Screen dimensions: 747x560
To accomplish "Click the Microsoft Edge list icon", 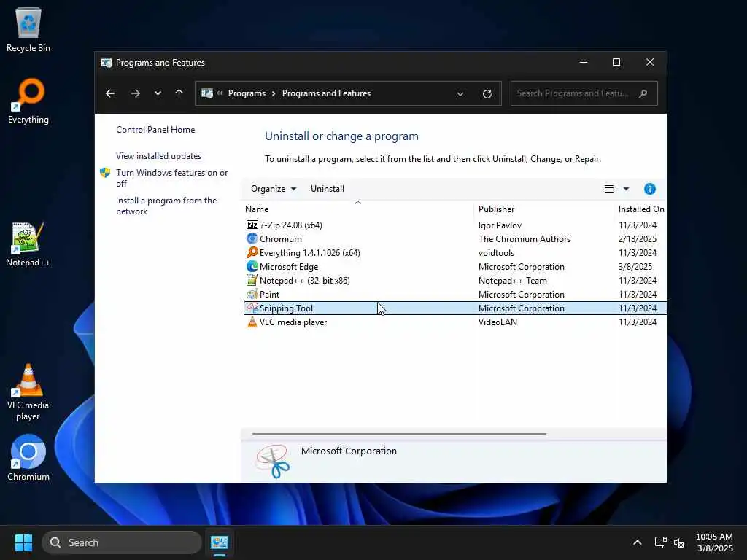I will [252, 266].
